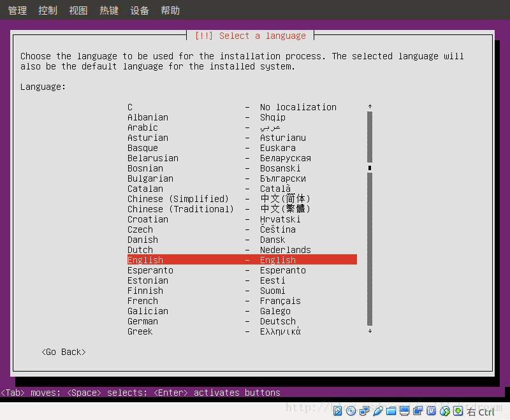This screenshot has height=420, width=510.
Task: Select Esperanto in the language list
Action: pyautogui.click(x=150, y=270)
